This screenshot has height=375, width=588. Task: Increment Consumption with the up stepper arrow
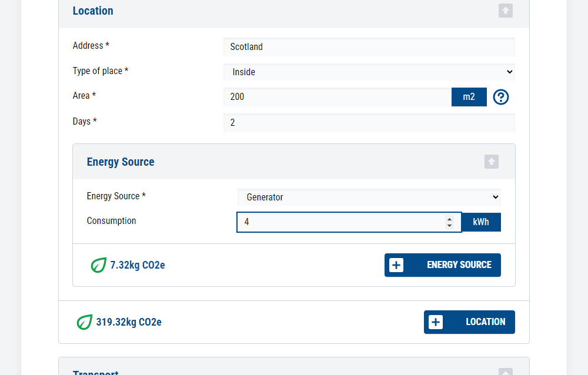(x=449, y=219)
